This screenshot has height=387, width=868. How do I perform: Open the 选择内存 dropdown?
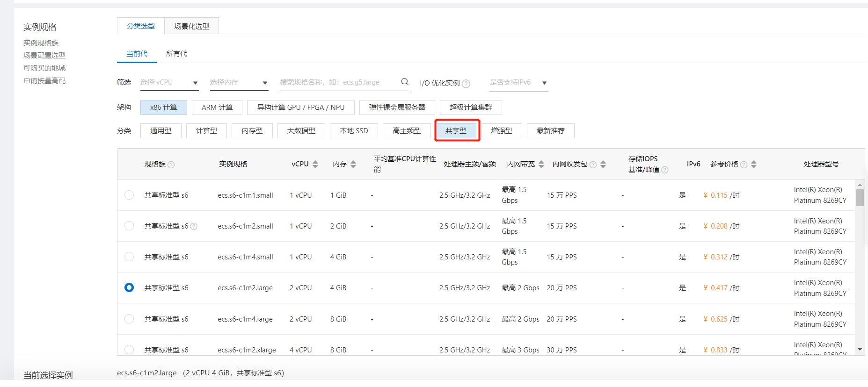coord(239,82)
